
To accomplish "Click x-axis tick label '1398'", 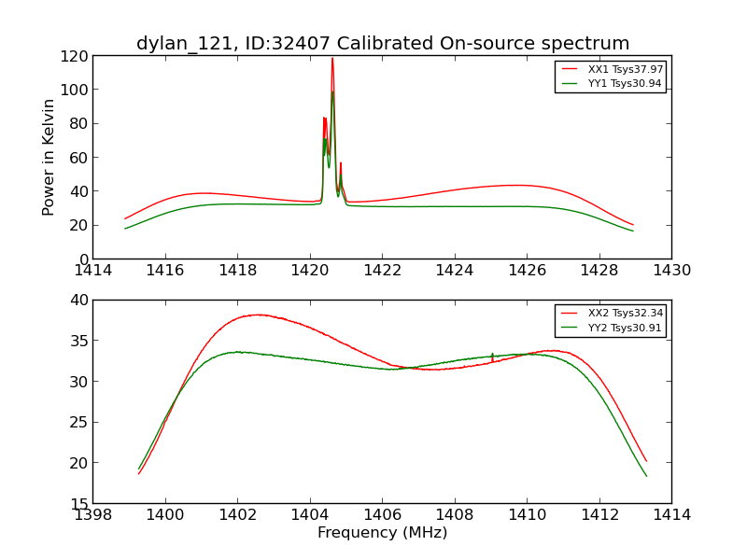I will (x=92, y=515).
